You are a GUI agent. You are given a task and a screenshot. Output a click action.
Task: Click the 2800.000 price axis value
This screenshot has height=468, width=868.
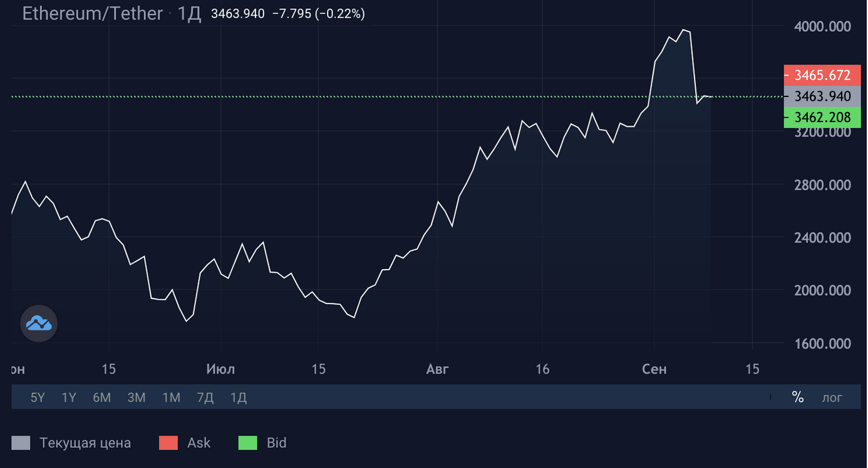tap(822, 185)
